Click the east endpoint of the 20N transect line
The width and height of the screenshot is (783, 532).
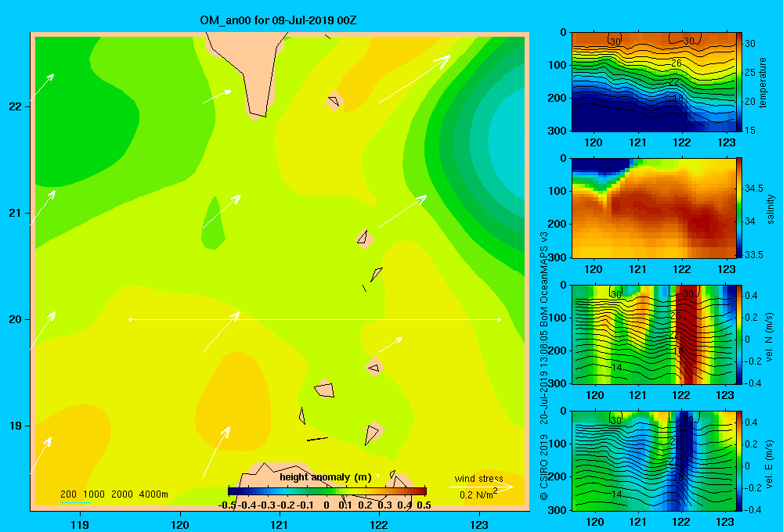(x=500, y=319)
